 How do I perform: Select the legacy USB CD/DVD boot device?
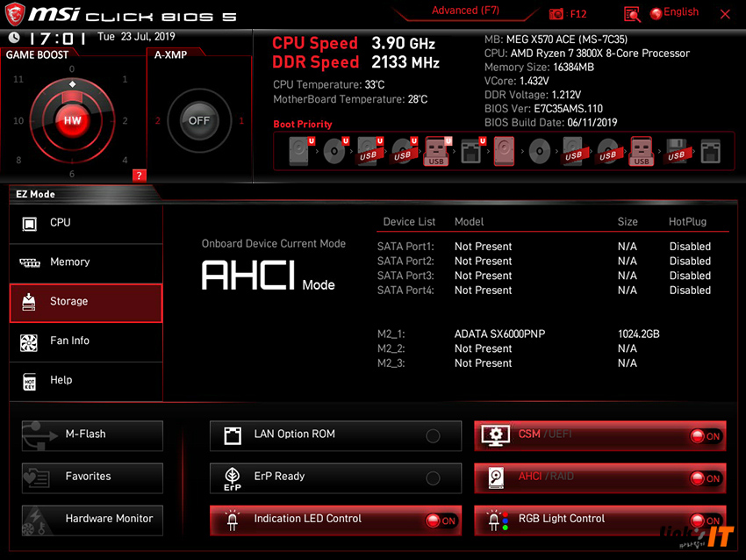607,151
